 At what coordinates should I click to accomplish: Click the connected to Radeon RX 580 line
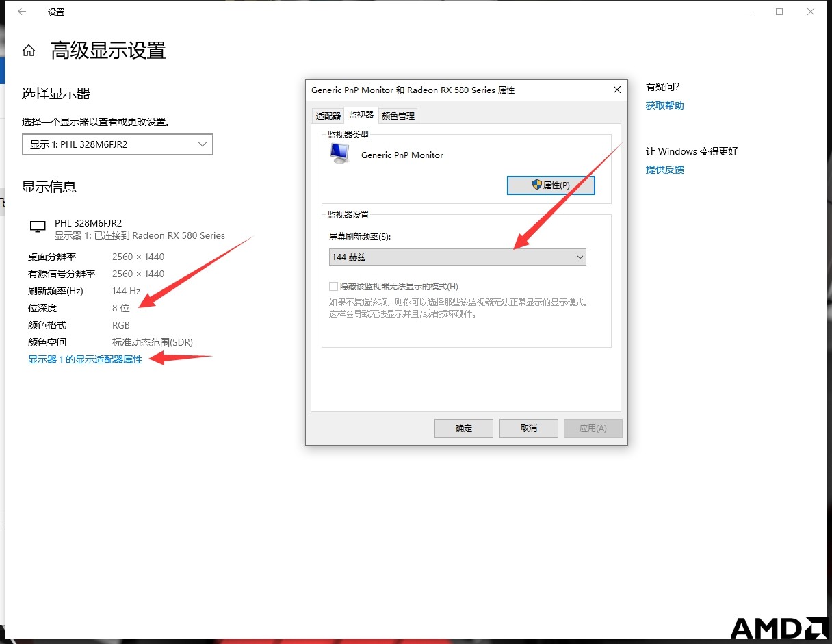coord(140,235)
